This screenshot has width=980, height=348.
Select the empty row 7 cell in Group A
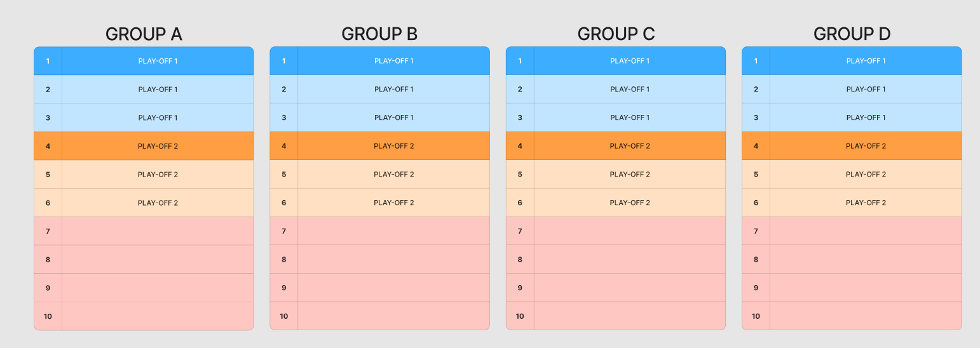coord(158,231)
